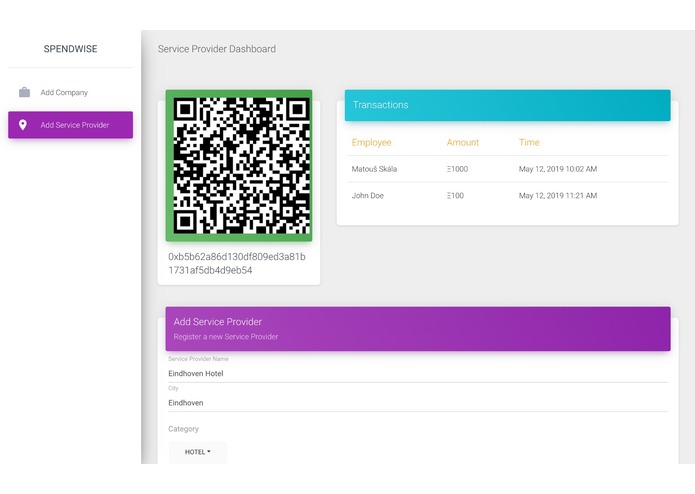Click the Employee column header
The image size is (695, 494).
tap(371, 142)
